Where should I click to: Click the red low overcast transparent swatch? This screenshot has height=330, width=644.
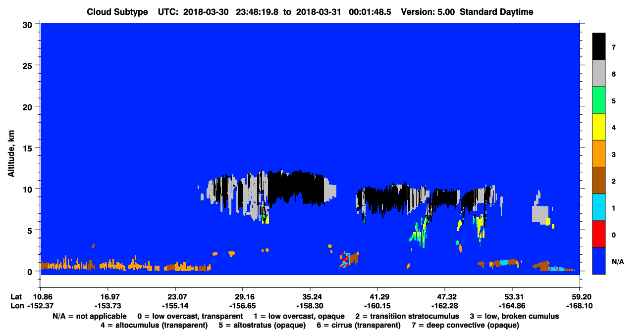(x=599, y=234)
